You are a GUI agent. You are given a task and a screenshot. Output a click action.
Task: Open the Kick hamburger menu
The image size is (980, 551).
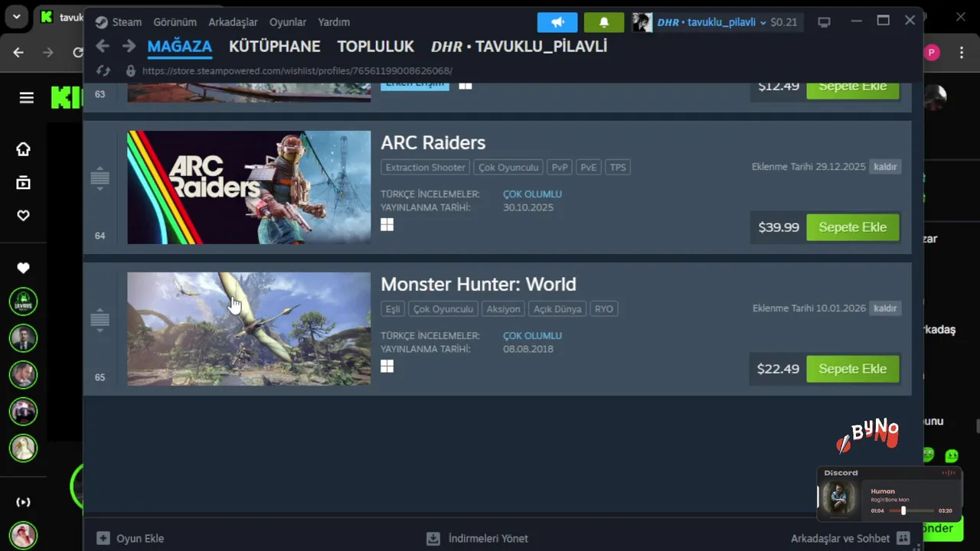(27, 98)
